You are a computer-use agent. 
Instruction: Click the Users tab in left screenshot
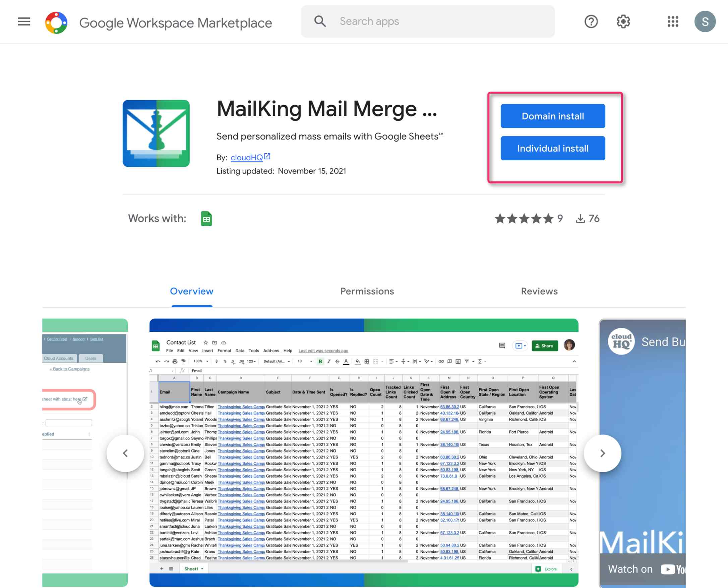click(91, 358)
